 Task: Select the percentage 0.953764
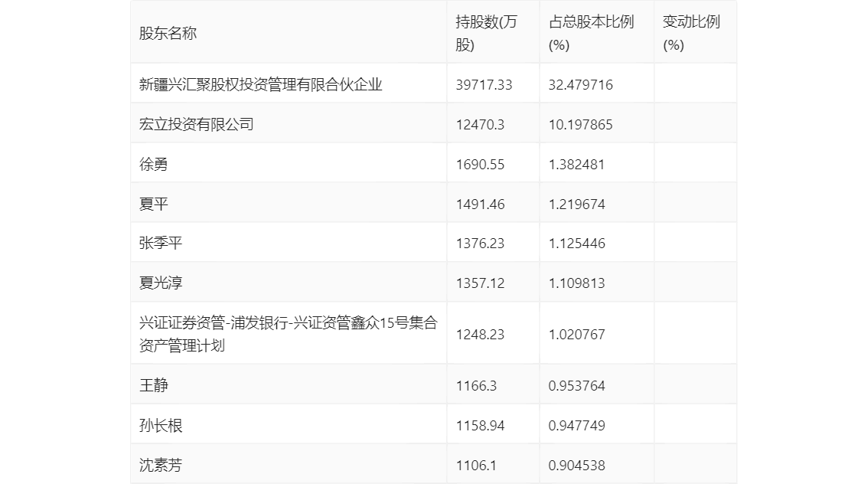[x=576, y=385]
